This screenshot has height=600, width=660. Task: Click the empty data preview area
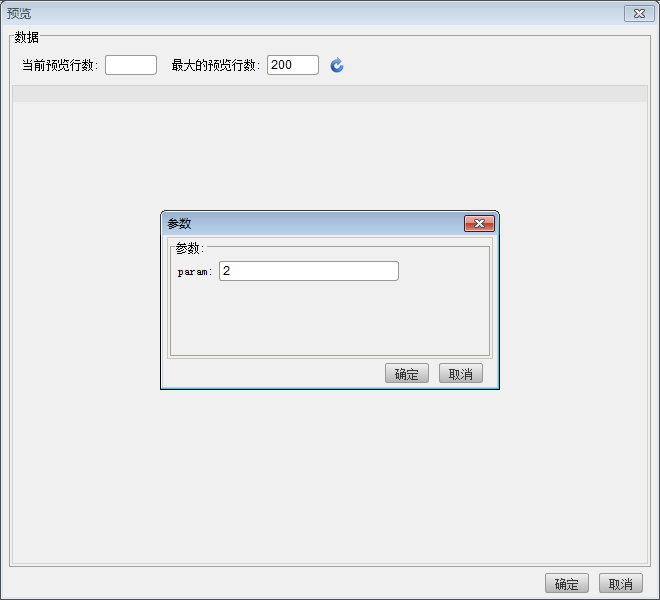click(x=329, y=470)
